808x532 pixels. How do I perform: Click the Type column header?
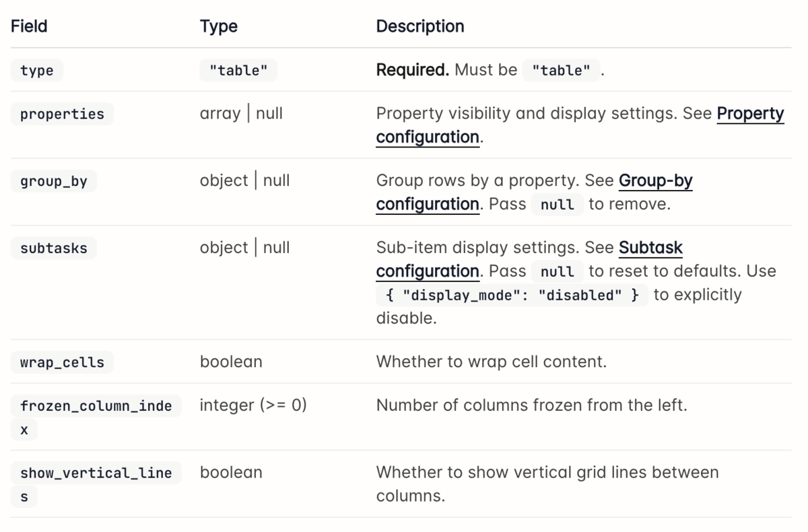[219, 26]
